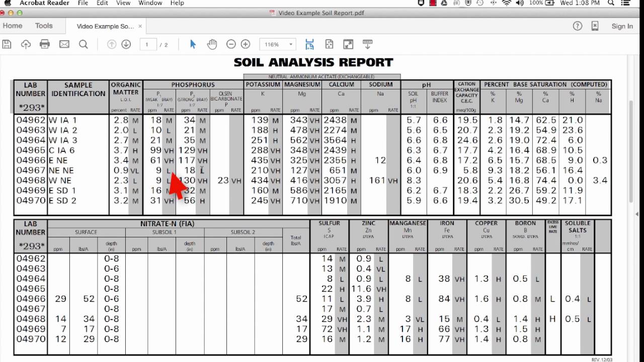Click the Wi-Fi status icon

point(506,3)
